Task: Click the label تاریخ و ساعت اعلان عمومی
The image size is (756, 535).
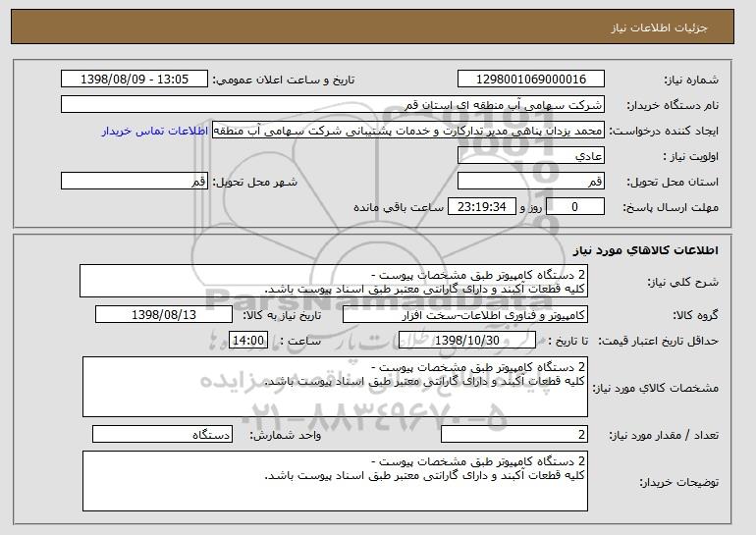Action: click(x=284, y=80)
